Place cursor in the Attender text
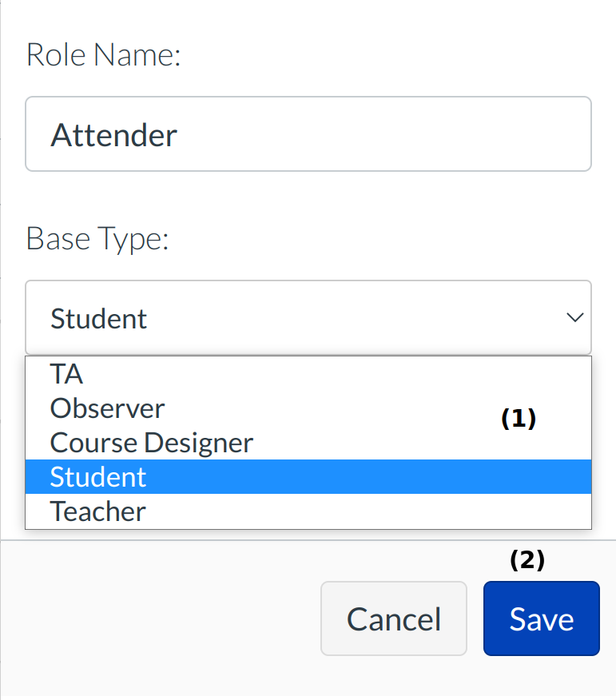Screen dimensions: 616x700 (x=114, y=135)
